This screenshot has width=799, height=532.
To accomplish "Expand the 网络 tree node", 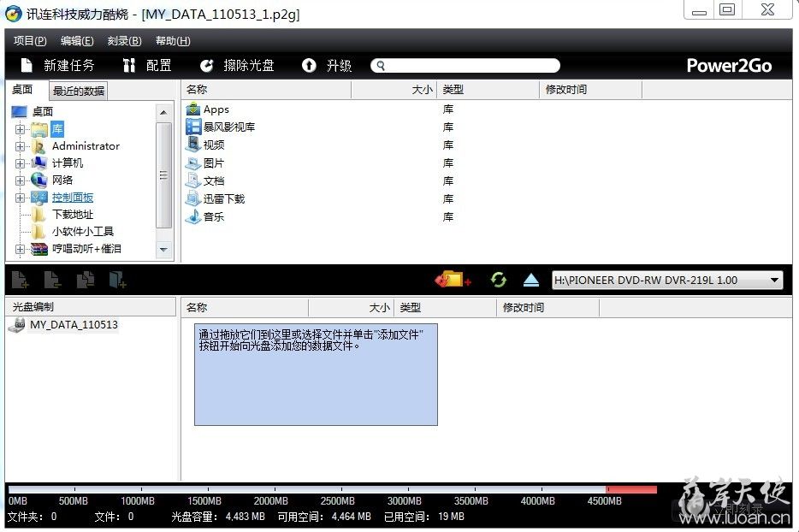I will (x=20, y=181).
